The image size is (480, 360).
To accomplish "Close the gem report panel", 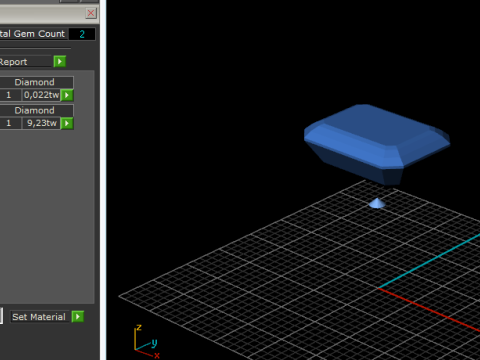I will coord(91,13).
